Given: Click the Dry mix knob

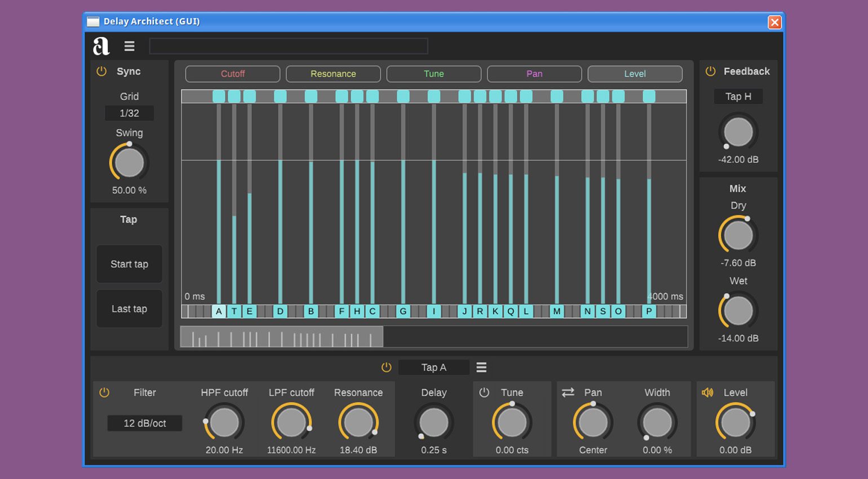Looking at the screenshot, I should (738, 236).
